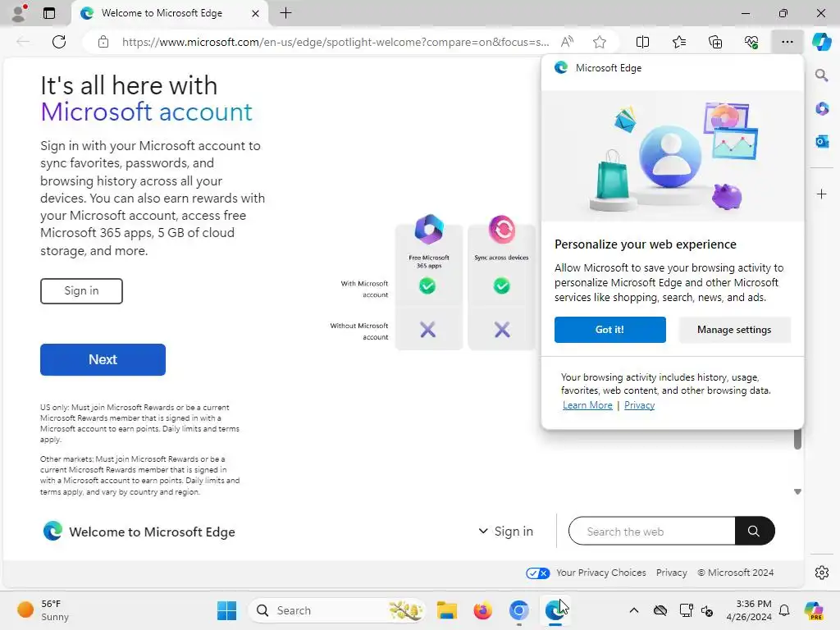The height and width of the screenshot is (630, 840).
Task: Open the Favorites list icon
Action: pos(678,42)
